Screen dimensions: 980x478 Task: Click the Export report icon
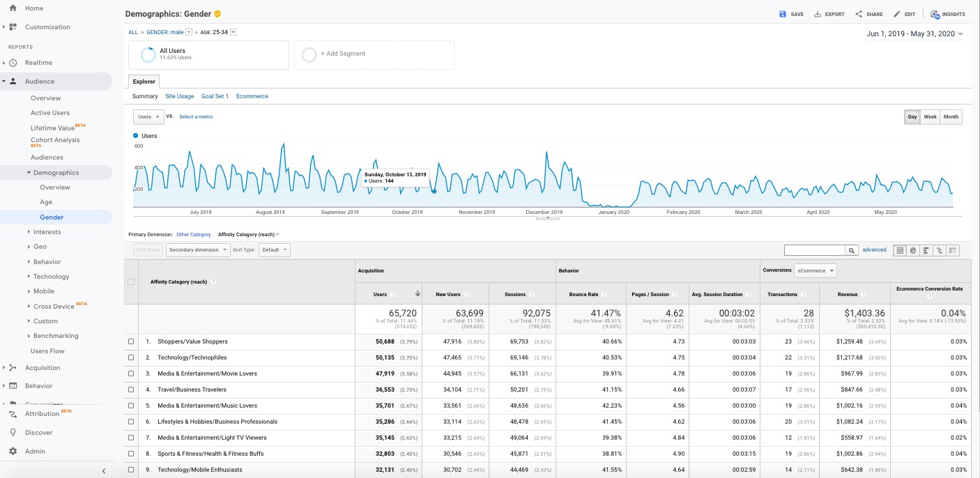tap(829, 14)
